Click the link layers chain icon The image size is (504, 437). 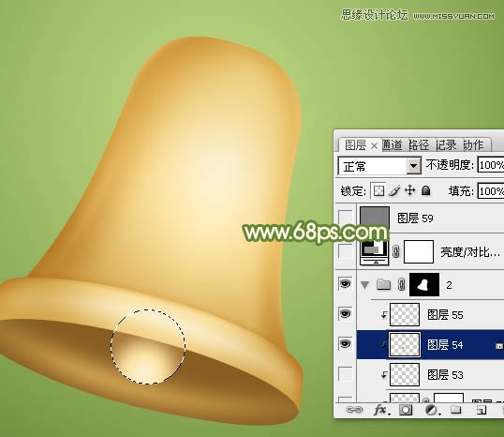tap(353, 410)
